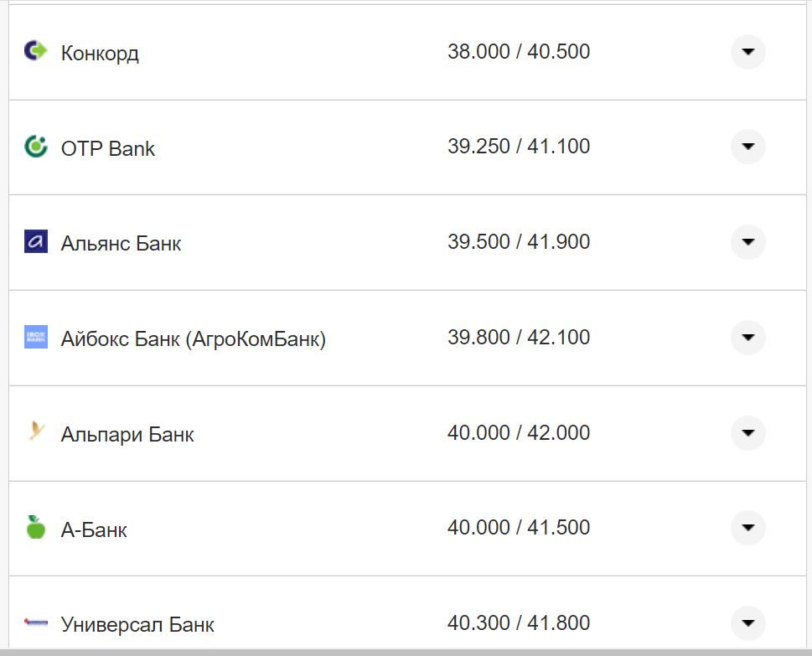Click the Айбокс Банк blue logo icon
Viewport: 812px width, 656px height.
pyautogui.click(x=35, y=338)
